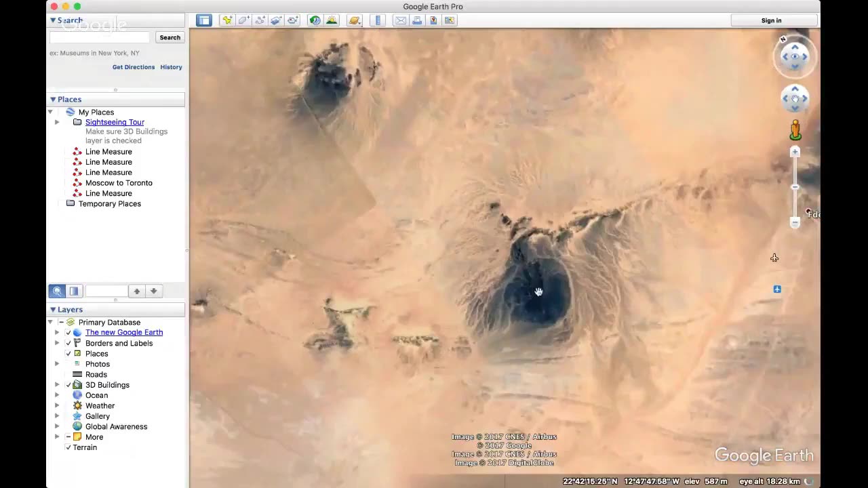
Task: Open The new Google Earth link
Action: (124, 332)
